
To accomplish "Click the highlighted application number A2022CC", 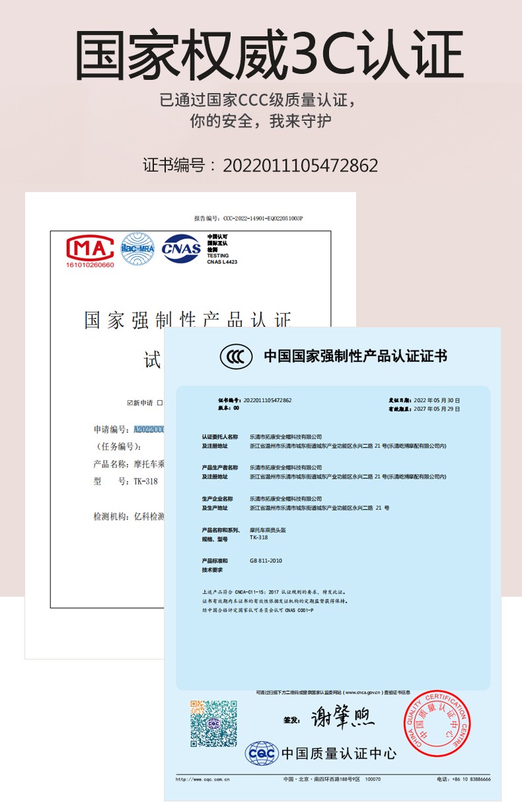I will (149, 429).
